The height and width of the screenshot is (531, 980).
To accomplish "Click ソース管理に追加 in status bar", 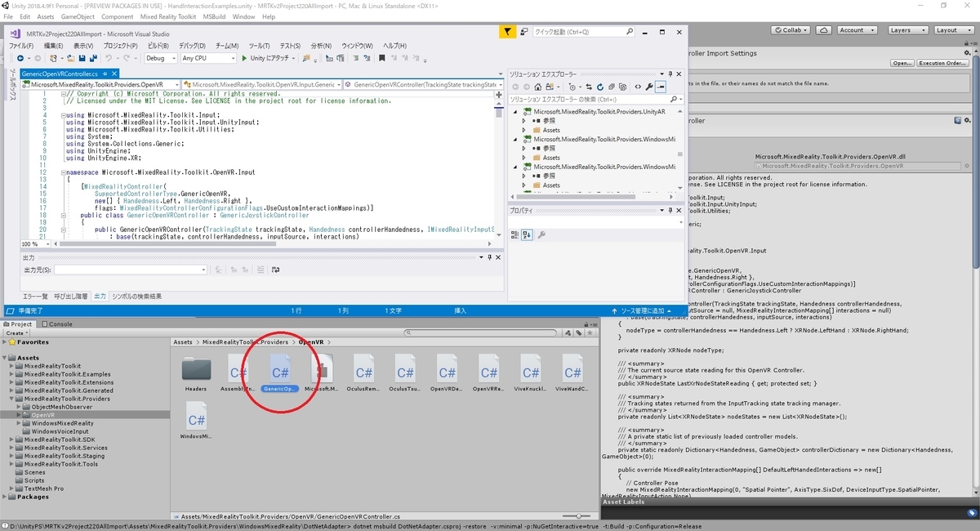I will pos(643,311).
